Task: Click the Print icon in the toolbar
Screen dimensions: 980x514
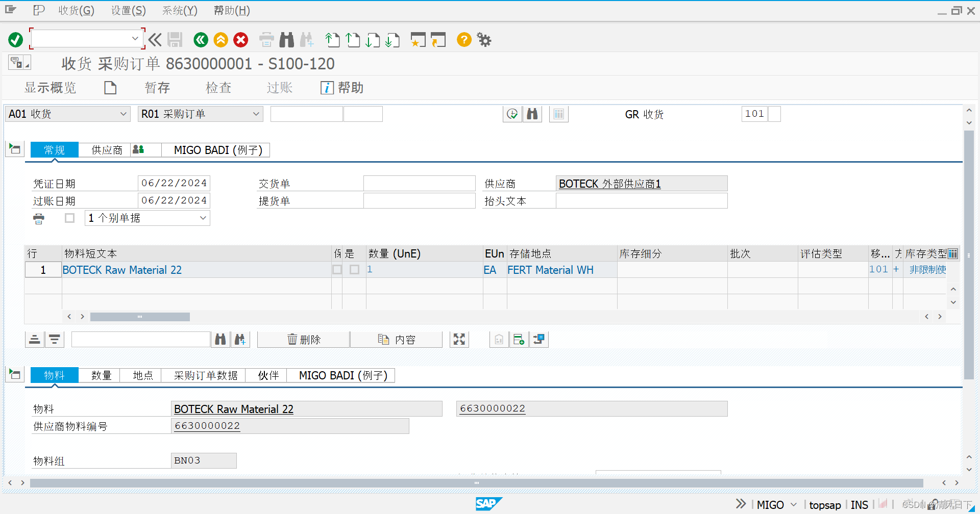Action: pos(266,40)
